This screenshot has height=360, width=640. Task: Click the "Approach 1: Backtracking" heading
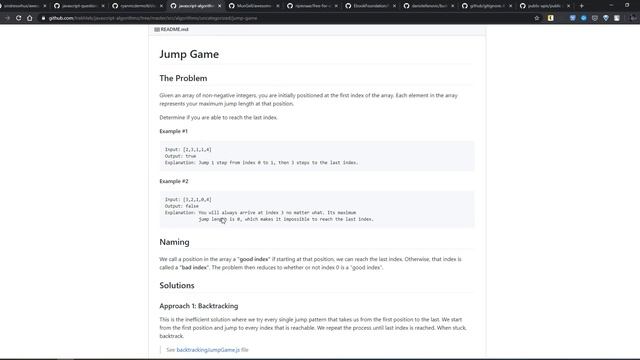199,306
